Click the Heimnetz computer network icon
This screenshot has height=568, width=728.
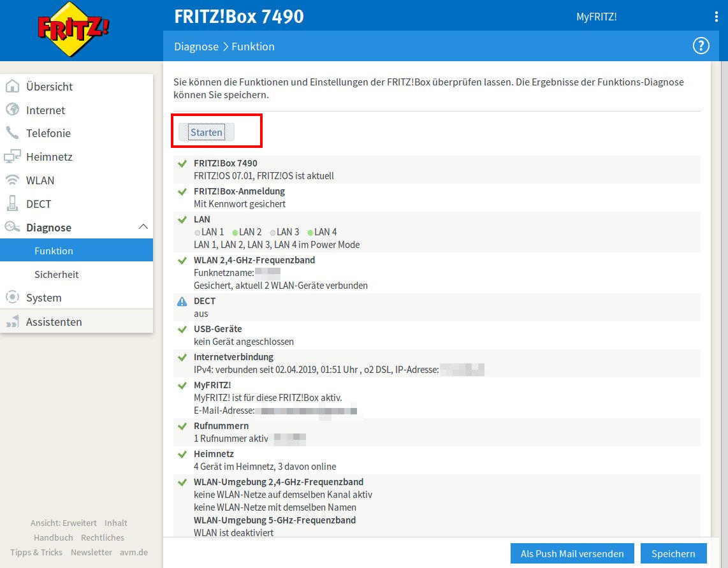(13, 157)
